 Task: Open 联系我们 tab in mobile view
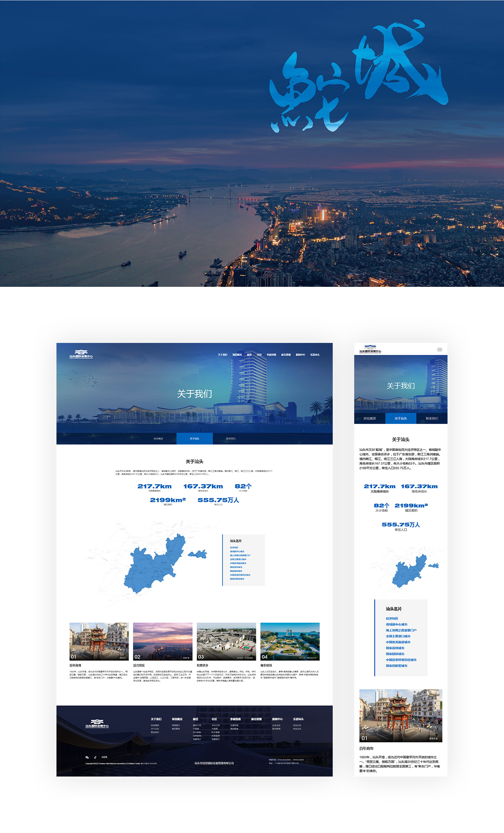[432, 418]
